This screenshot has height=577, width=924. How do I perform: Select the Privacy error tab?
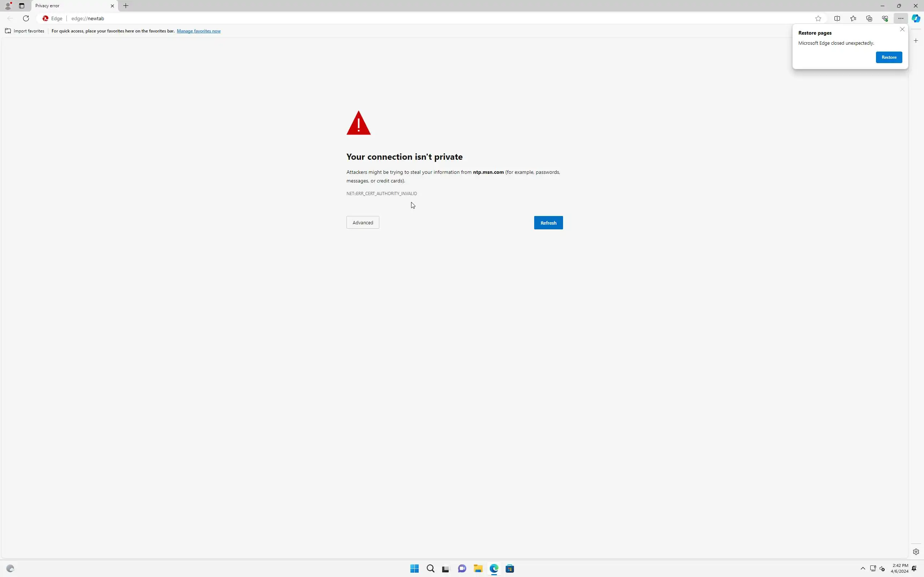[69, 6]
